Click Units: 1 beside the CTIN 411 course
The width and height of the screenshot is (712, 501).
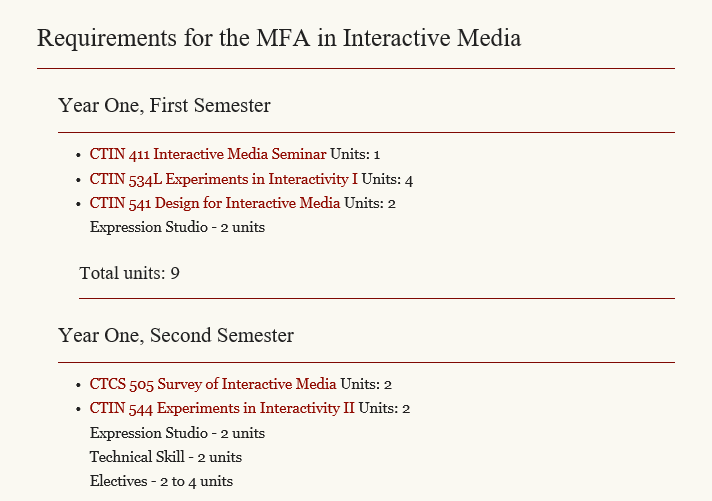tap(355, 154)
